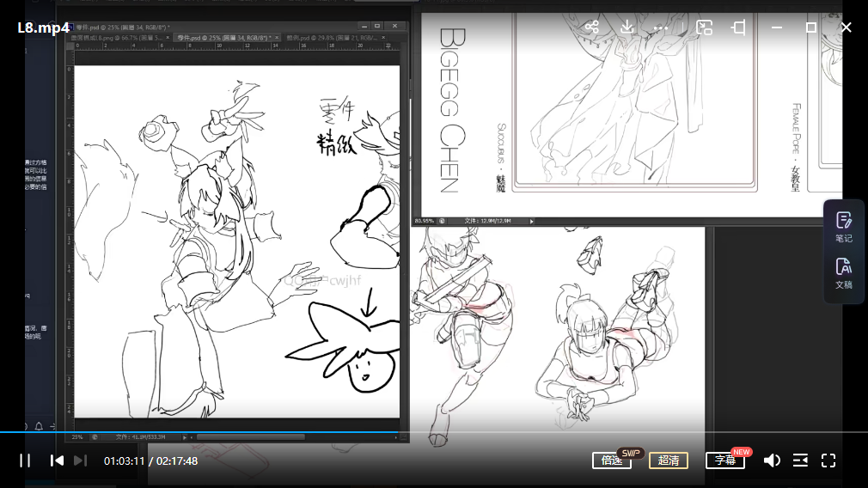Minimize the 零件.psd Photoshop document window

364,26
